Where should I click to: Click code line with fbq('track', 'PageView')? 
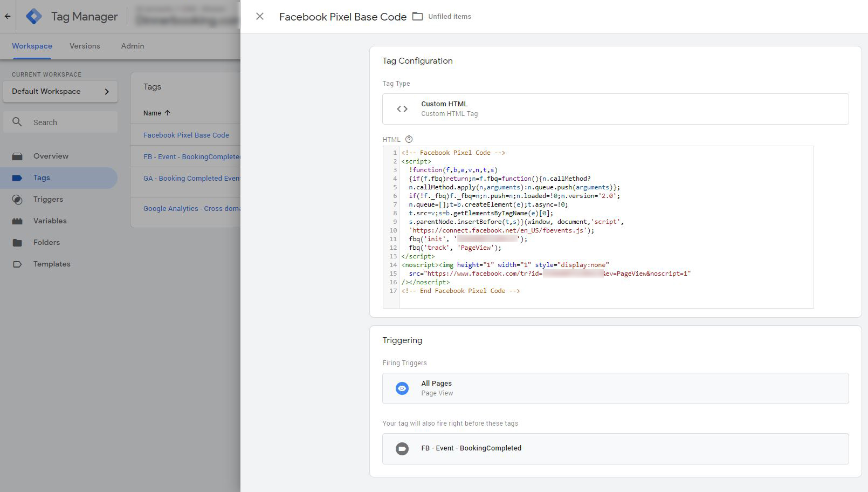[455, 248]
